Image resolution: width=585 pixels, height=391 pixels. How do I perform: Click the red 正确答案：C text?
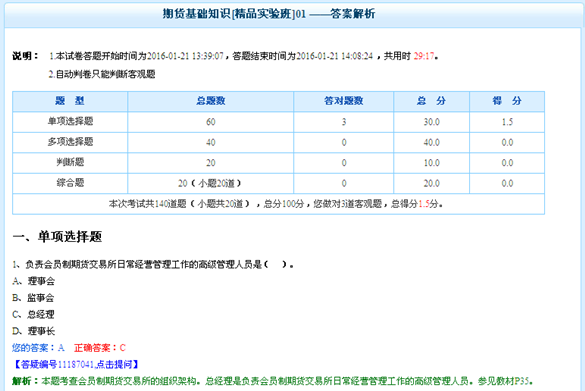(x=100, y=348)
